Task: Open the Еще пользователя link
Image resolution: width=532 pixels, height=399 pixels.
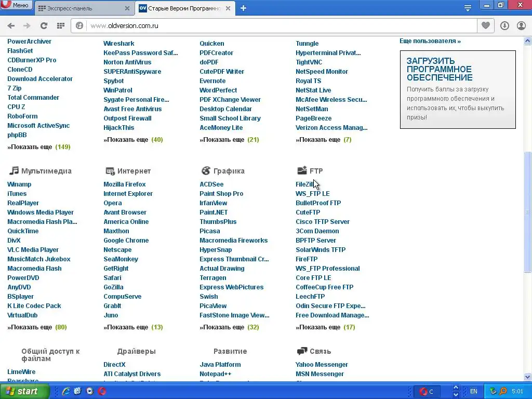Action: pyautogui.click(x=430, y=41)
